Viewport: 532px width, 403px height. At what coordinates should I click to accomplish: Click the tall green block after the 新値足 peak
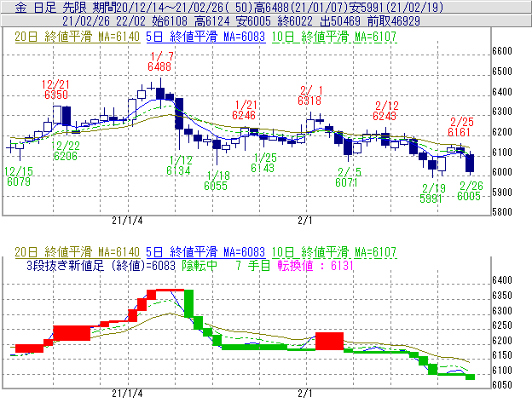point(188,303)
